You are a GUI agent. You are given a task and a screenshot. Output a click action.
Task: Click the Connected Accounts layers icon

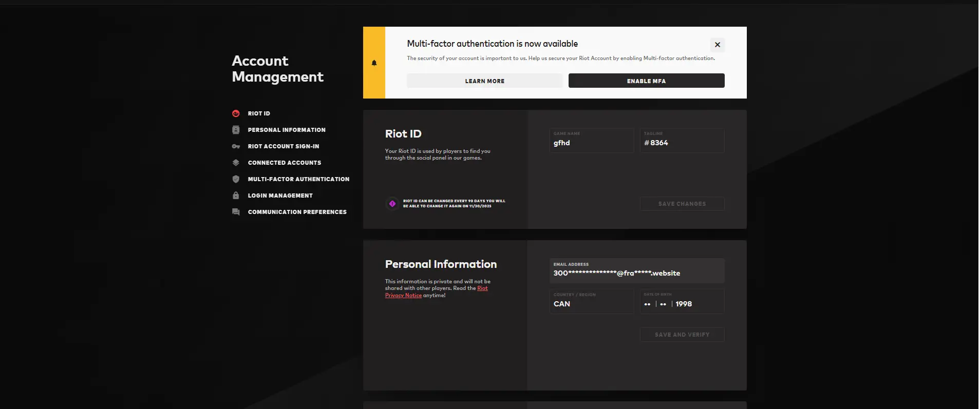click(x=236, y=163)
